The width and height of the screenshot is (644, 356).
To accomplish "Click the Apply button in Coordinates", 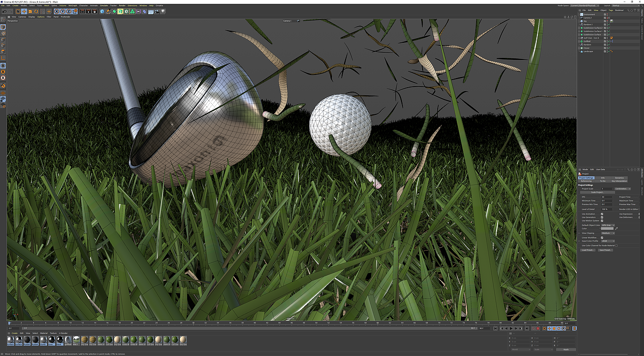I will coord(566,349).
